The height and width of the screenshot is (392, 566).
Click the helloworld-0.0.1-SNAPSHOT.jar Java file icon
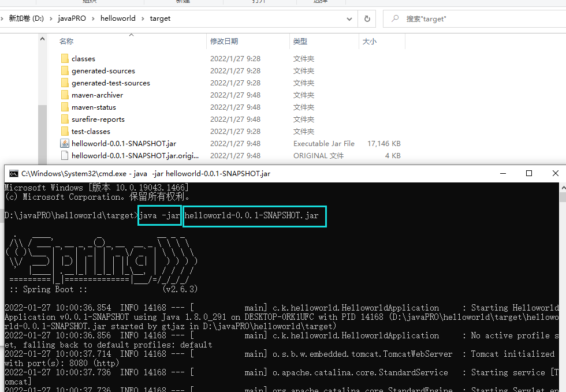click(x=65, y=143)
